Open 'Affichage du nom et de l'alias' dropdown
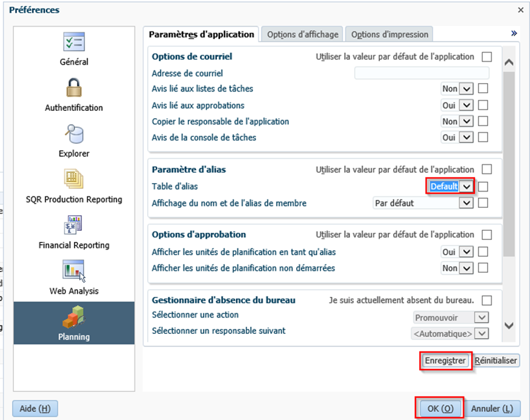The image size is (530, 420). 466,203
